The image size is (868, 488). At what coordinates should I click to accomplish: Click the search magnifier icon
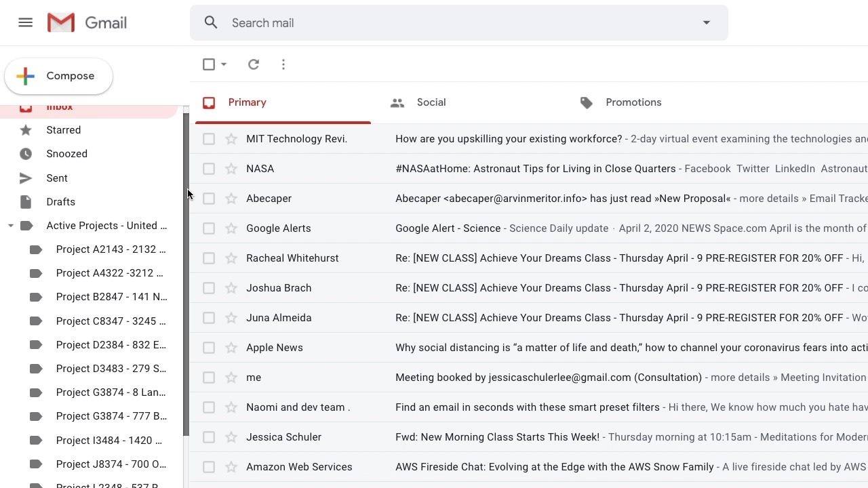pyautogui.click(x=211, y=23)
